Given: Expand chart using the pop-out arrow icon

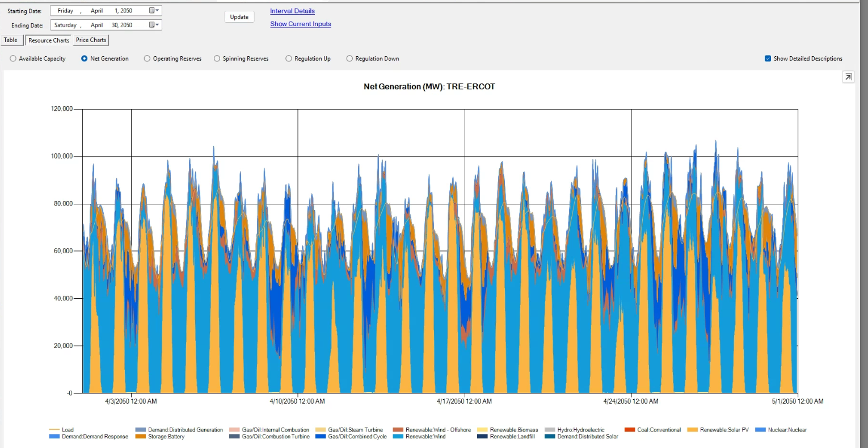Looking at the screenshot, I should click(848, 77).
